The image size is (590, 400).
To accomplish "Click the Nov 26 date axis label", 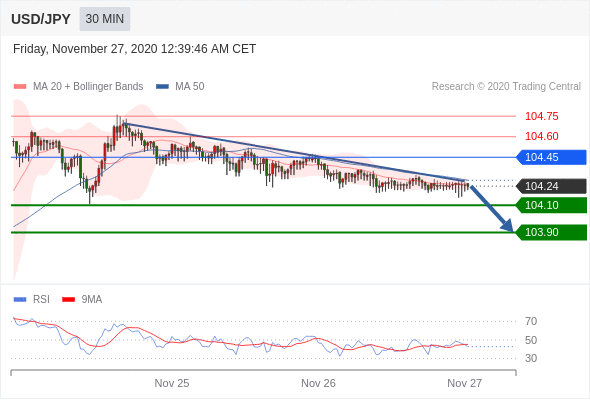I will pos(318,383).
